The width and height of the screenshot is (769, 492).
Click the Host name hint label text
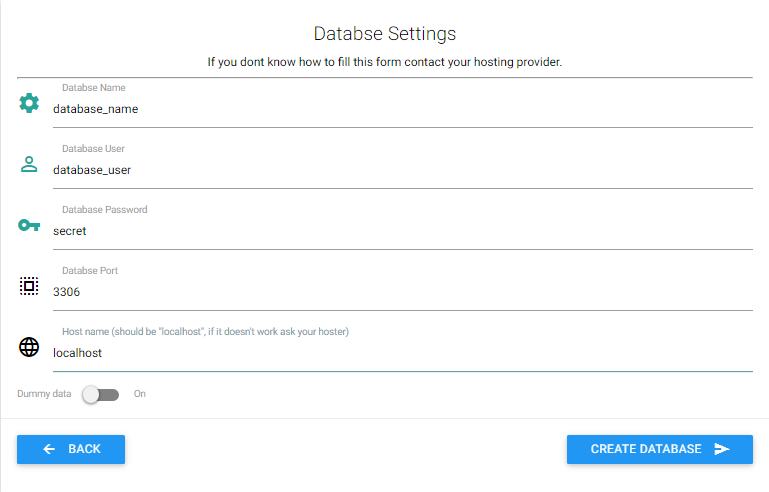(205, 332)
